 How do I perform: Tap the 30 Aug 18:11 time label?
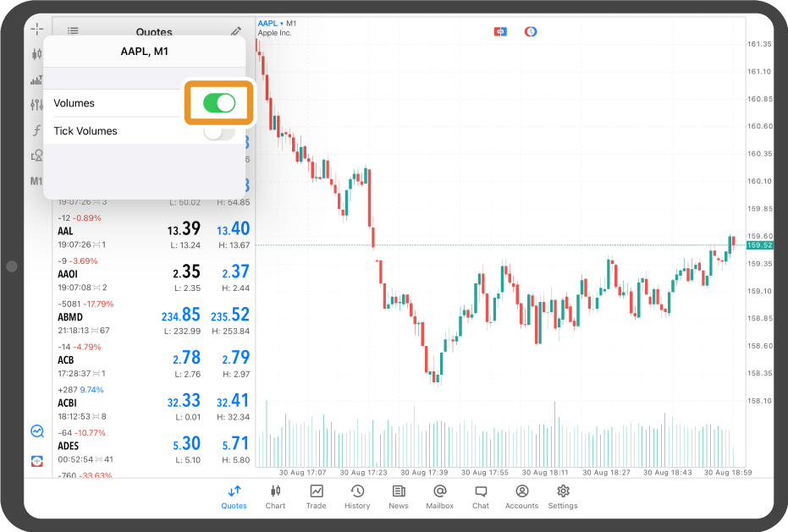545,472
